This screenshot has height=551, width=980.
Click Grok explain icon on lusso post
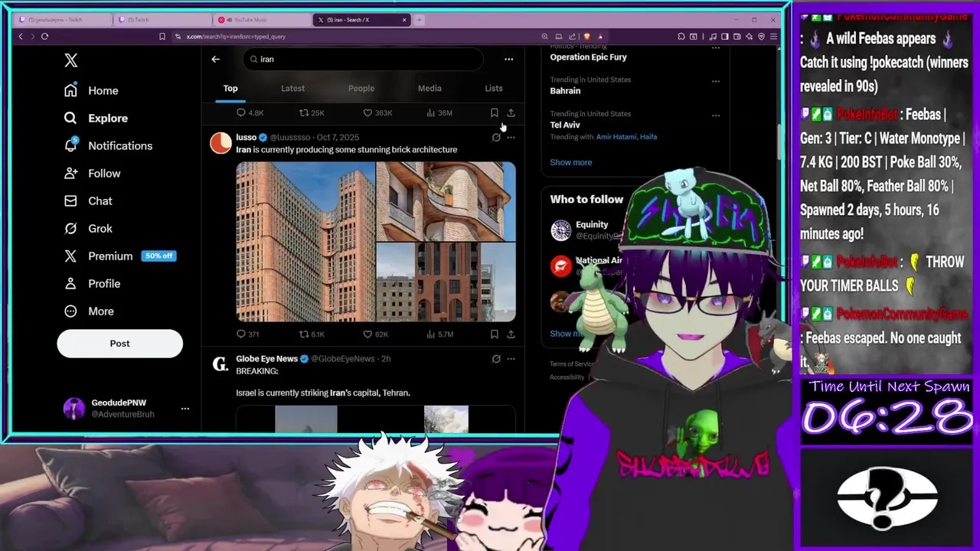[x=496, y=137]
